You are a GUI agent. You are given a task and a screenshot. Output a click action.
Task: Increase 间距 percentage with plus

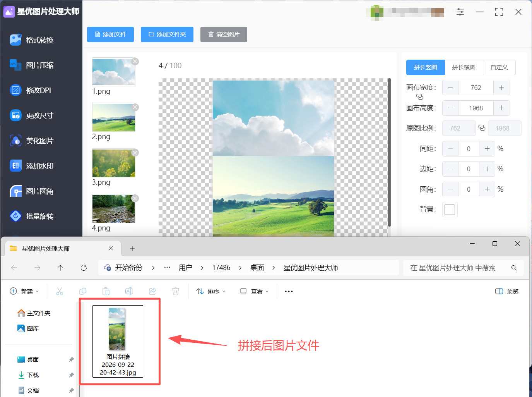pyautogui.click(x=487, y=149)
